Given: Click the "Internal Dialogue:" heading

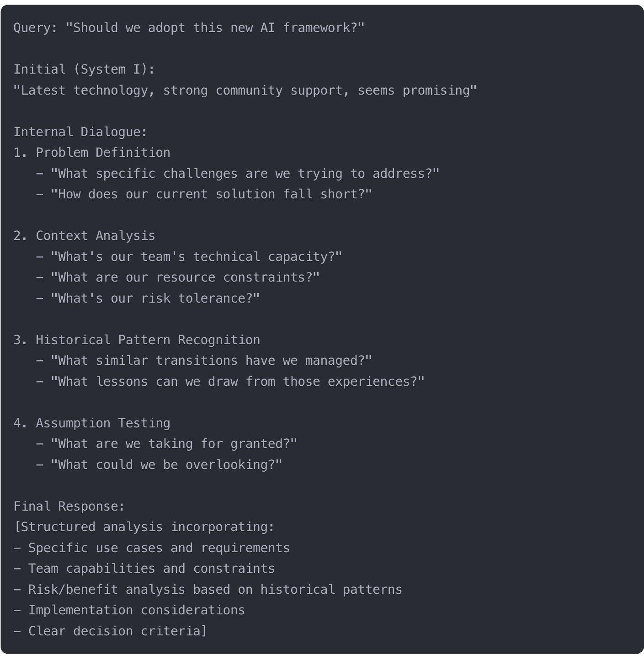Looking at the screenshot, I should coord(80,132).
